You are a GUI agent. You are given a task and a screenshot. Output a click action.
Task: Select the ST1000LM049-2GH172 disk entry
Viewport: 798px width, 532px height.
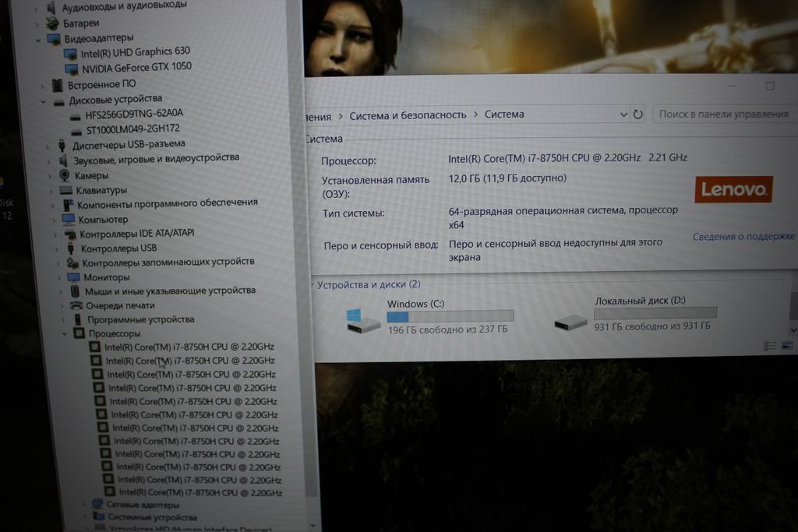point(132,129)
